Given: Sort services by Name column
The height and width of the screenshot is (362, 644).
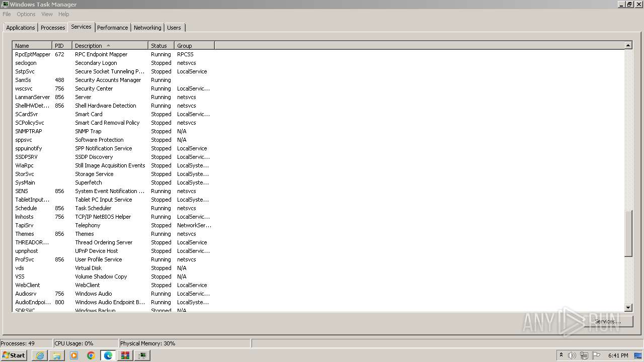Looking at the screenshot, I should point(32,46).
